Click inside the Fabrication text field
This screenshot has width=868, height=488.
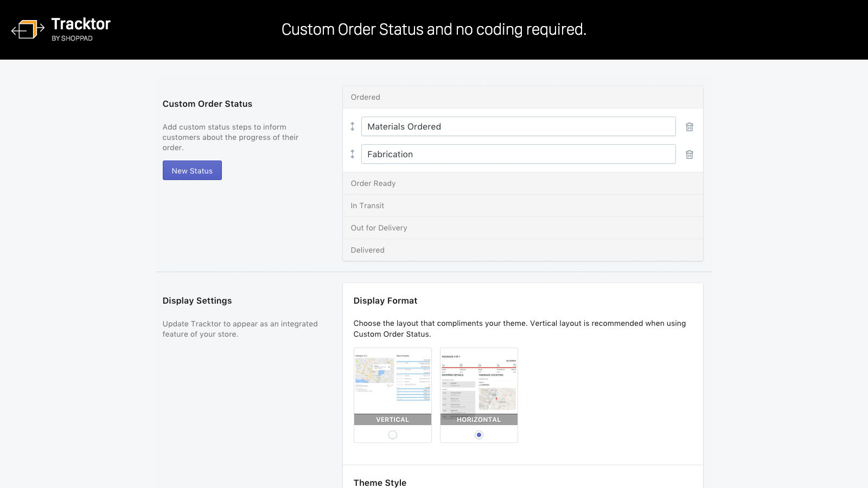click(x=519, y=154)
